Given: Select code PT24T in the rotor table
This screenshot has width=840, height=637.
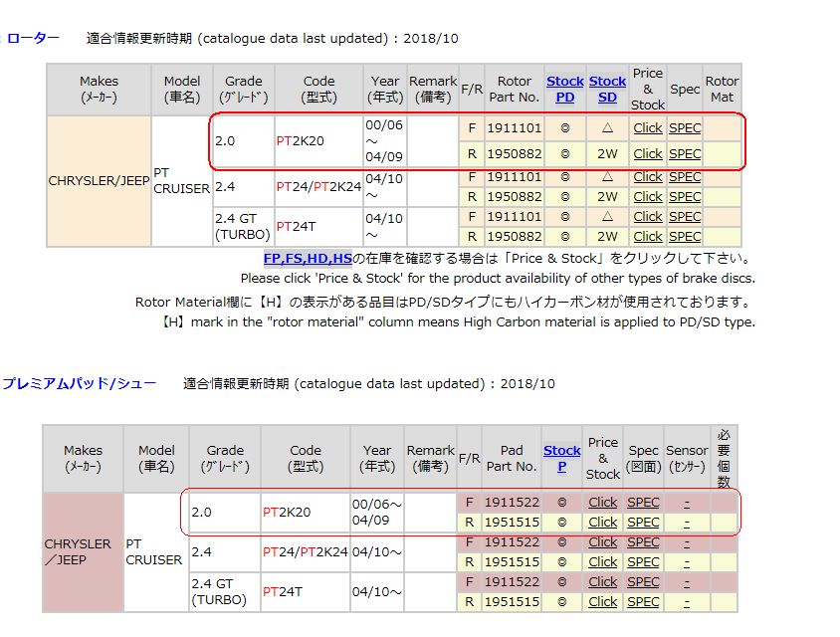Looking at the screenshot, I should tap(296, 227).
